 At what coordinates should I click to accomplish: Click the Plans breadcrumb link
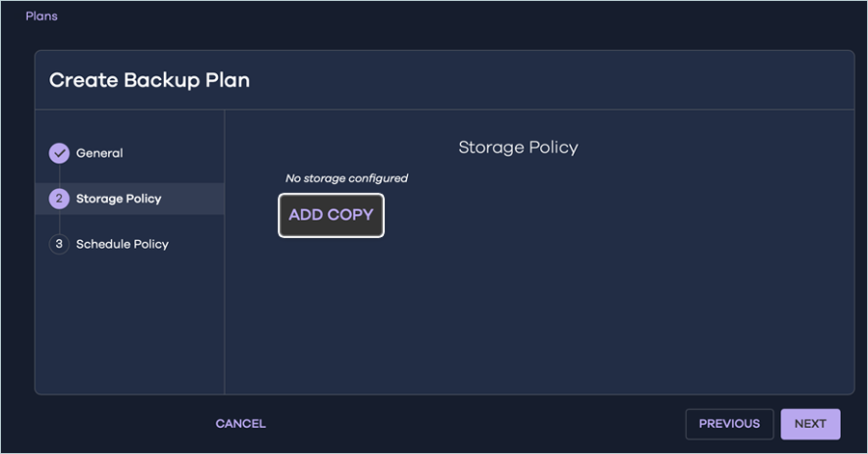coord(41,16)
